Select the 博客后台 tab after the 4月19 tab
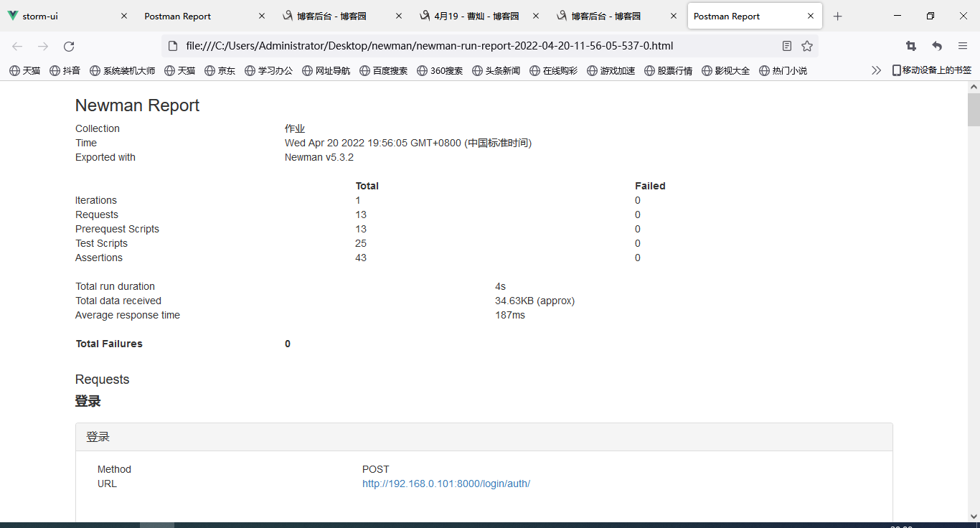This screenshot has width=980, height=528. pyautogui.click(x=618, y=16)
